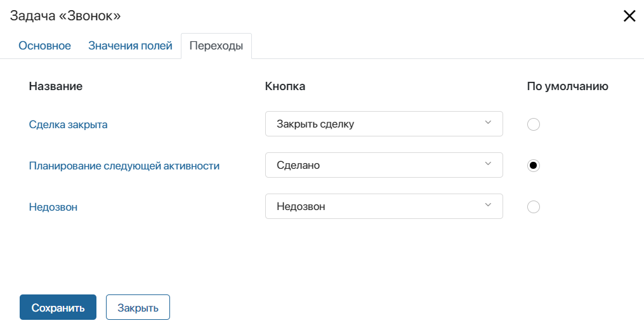Image resolution: width=644 pixels, height=323 pixels.
Task: Open the Сделано button dropdown
Action: [x=384, y=165]
